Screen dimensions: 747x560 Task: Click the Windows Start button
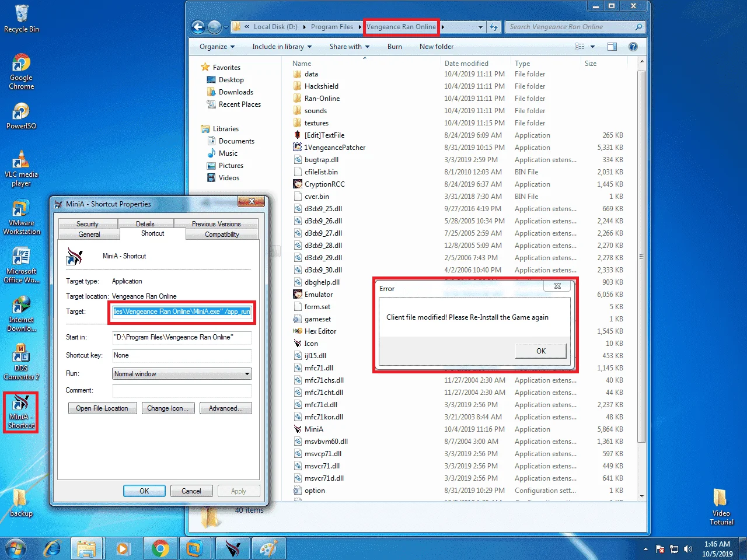click(16, 549)
